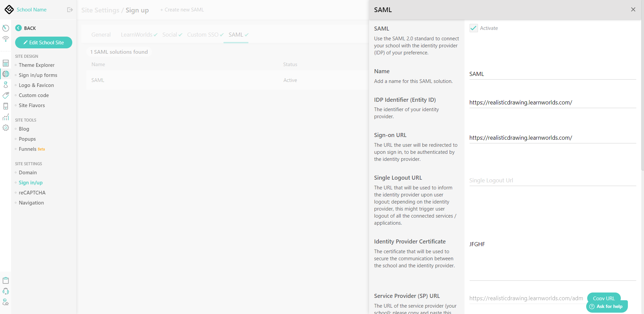The height and width of the screenshot is (314, 644).
Task: Open the support headset icon in sidebar
Action: (6, 291)
